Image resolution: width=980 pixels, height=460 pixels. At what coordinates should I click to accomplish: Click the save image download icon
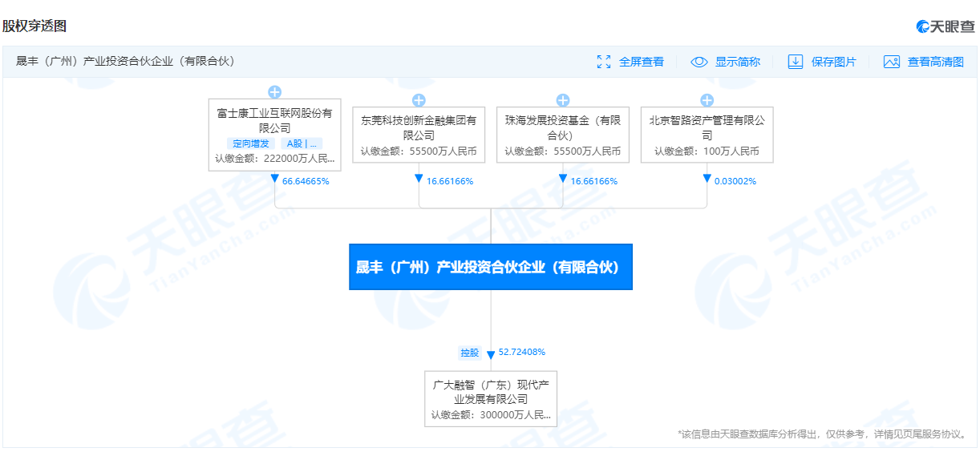pyautogui.click(x=796, y=62)
